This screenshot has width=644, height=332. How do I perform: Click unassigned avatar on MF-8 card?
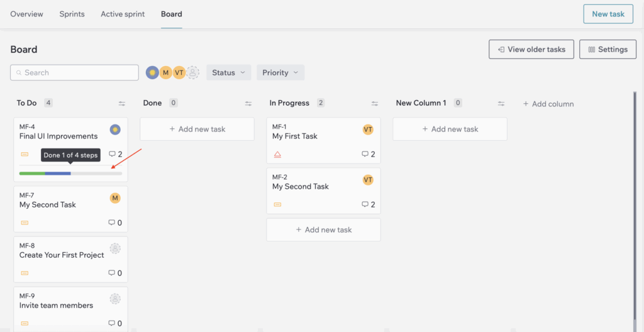tap(115, 248)
